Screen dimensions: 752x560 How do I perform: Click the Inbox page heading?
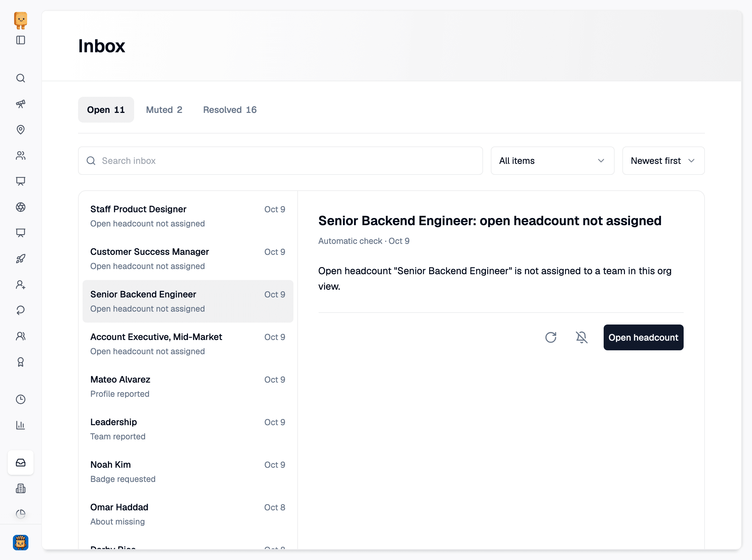[102, 46]
